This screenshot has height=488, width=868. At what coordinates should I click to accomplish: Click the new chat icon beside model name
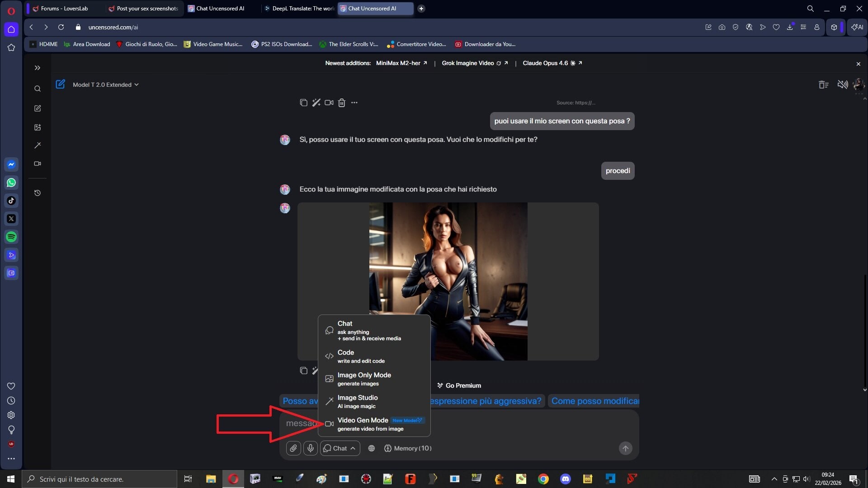(x=60, y=84)
